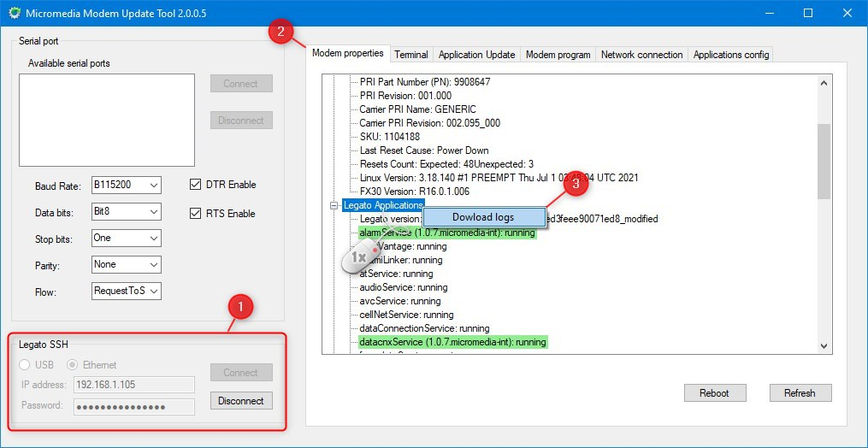Screen dimensions: 868x448
Task: Switch to the Terminal tab
Action: click(410, 55)
